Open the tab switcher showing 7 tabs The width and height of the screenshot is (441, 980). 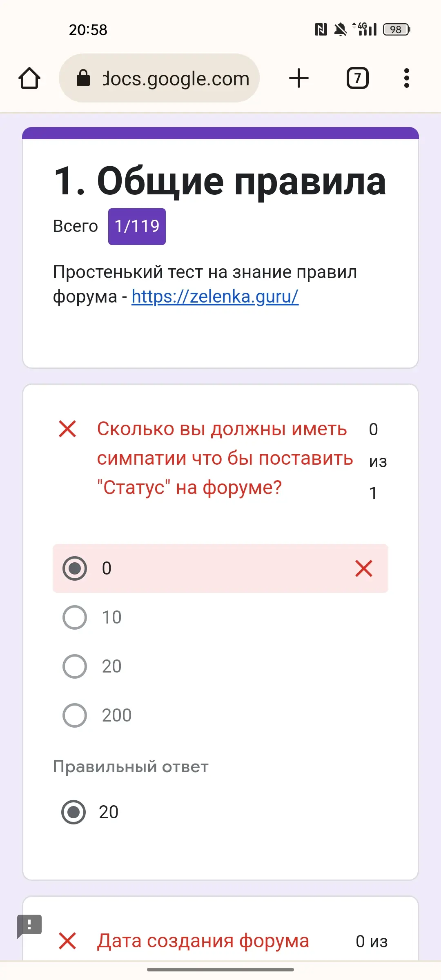tap(358, 78)
